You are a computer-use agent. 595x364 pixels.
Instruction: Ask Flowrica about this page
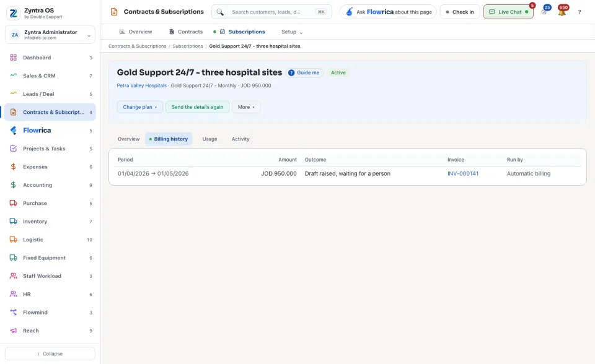tap(388, 12)
